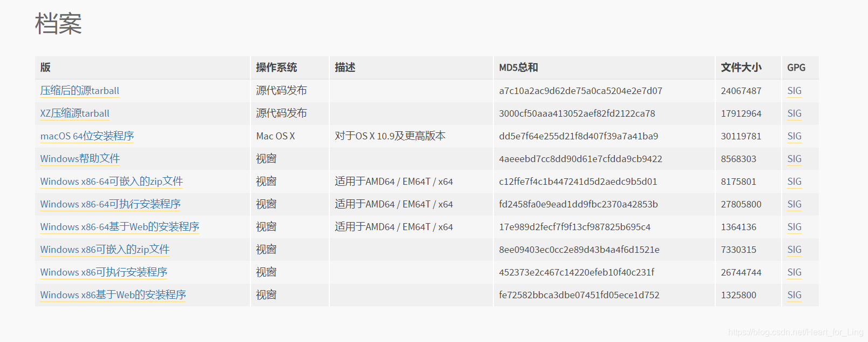Select MD5 fe72582bbca3dbe07451fd05ece1d752
The width and height of the screenshot is (868, 342).
pos(579,295)
